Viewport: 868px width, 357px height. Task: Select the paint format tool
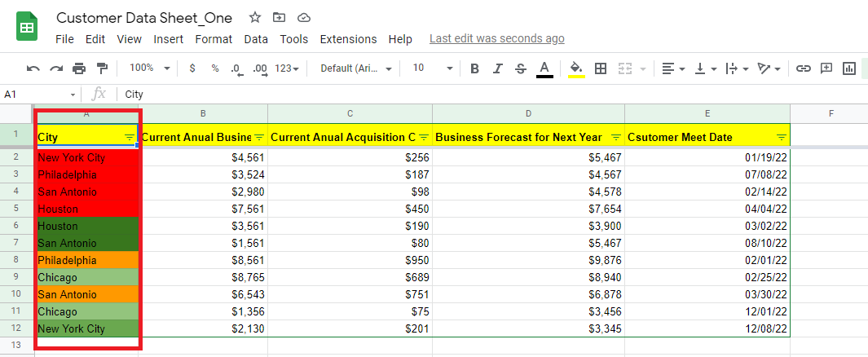[x=102, y=68]
